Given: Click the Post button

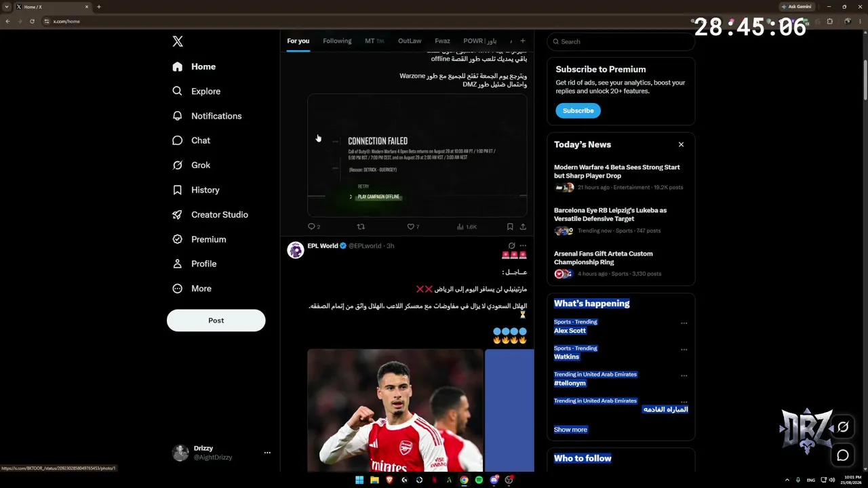Looking at the screenshot, I should point(216,321).
